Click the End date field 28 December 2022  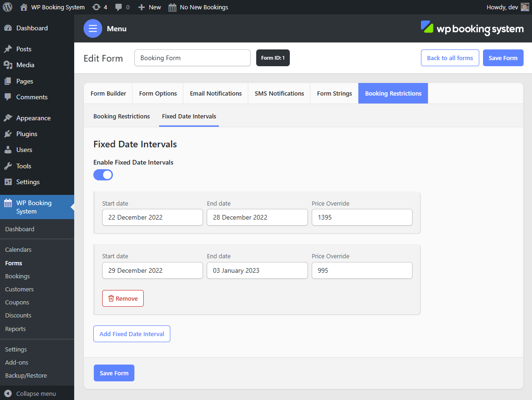pyautogui.click(x=257, y=217)
